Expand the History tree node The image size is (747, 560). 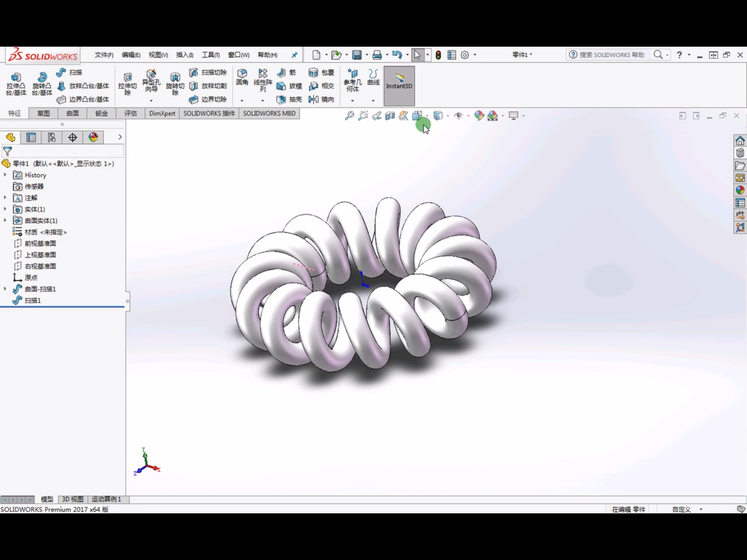point(5,175)
